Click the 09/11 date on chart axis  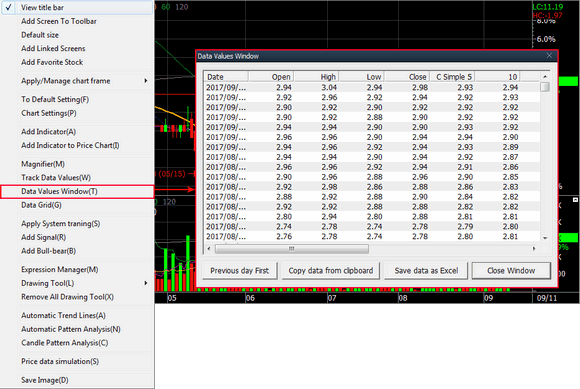click(547, 298)
